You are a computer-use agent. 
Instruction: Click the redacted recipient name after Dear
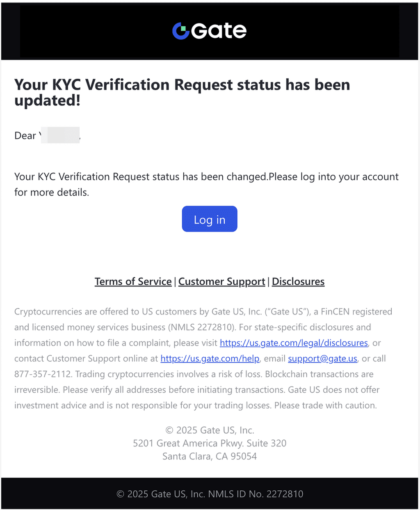62,135
